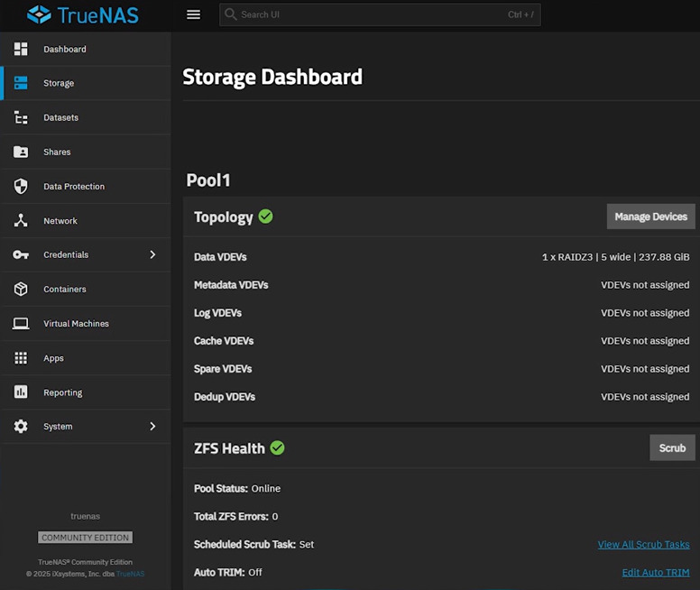
Task: Click the Shares folder icon
Action: click(x=21, y=152)
